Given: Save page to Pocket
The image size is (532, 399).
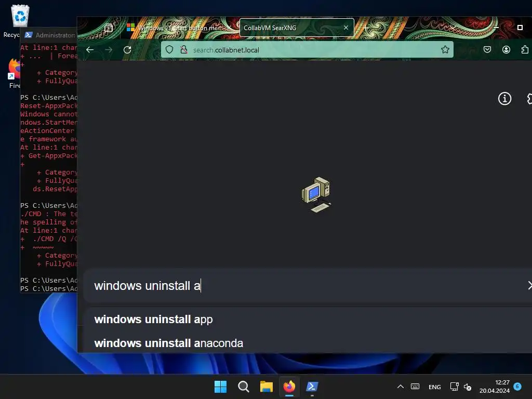Looking at the screenshot, I should pyautogui.click(x=487, y=50).
